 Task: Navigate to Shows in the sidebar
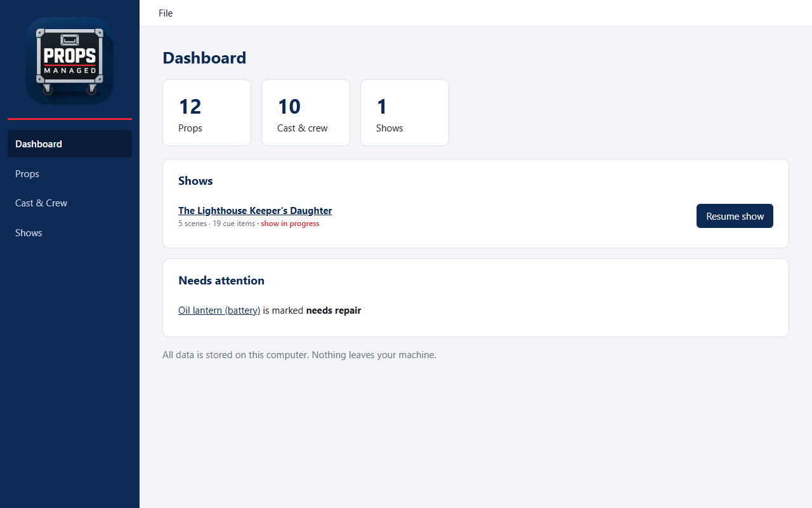coord(70,233)
